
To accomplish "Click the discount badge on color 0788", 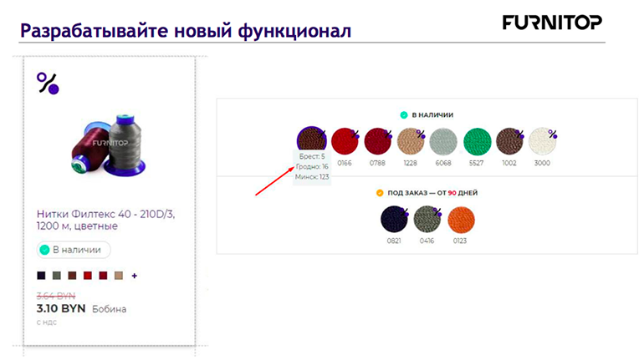I will [x=388, y=134].
